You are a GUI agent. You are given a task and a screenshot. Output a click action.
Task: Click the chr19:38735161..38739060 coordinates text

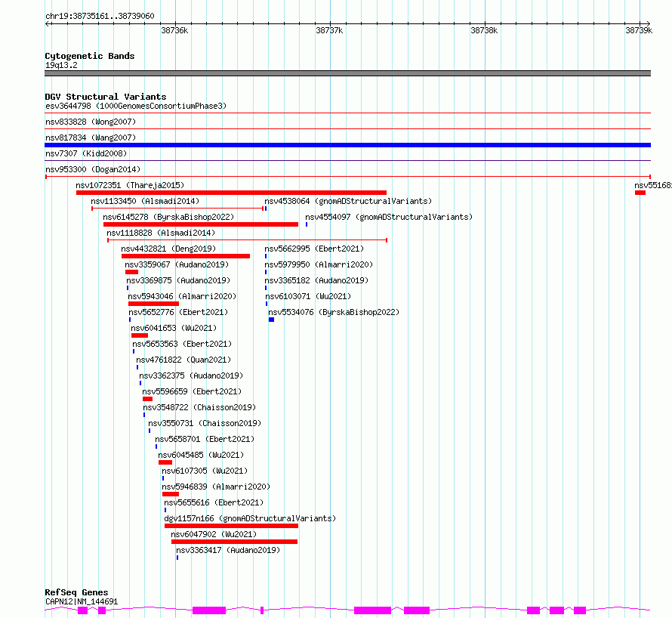coord(100,17)
